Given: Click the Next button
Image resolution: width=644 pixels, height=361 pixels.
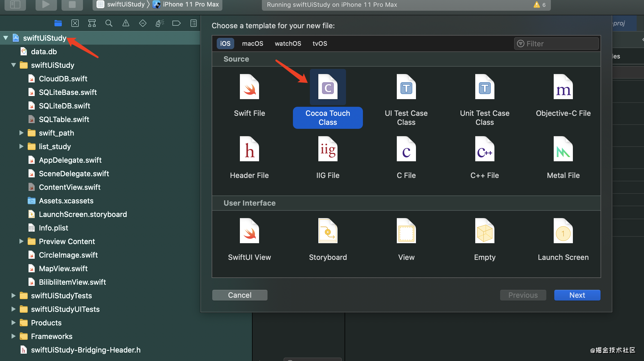Looking at the screenshot, I should 577,295.
